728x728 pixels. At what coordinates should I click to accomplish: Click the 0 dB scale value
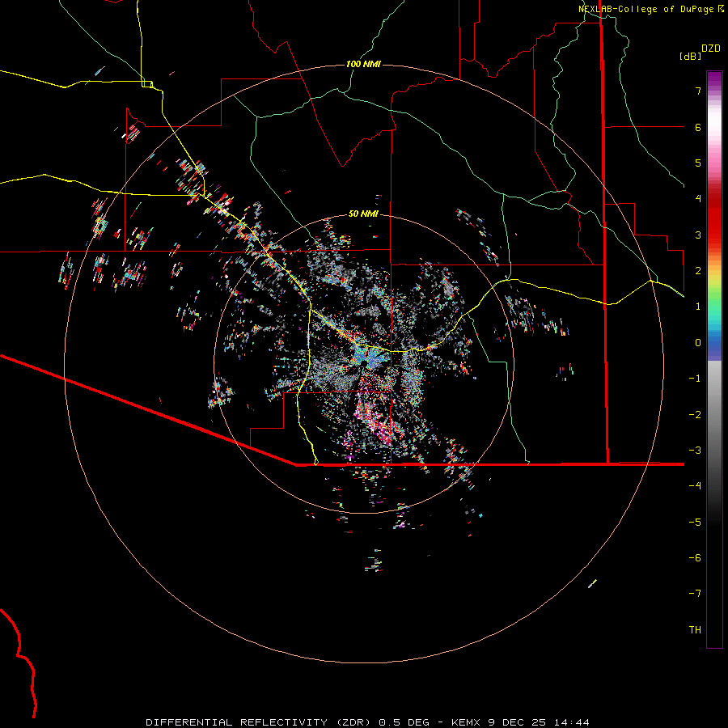698,343
